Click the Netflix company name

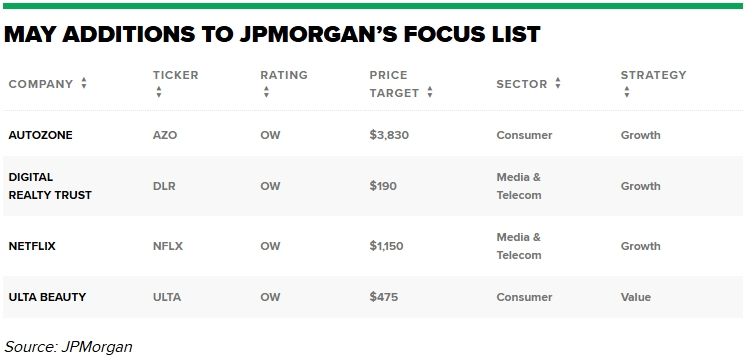coord(32,246)
